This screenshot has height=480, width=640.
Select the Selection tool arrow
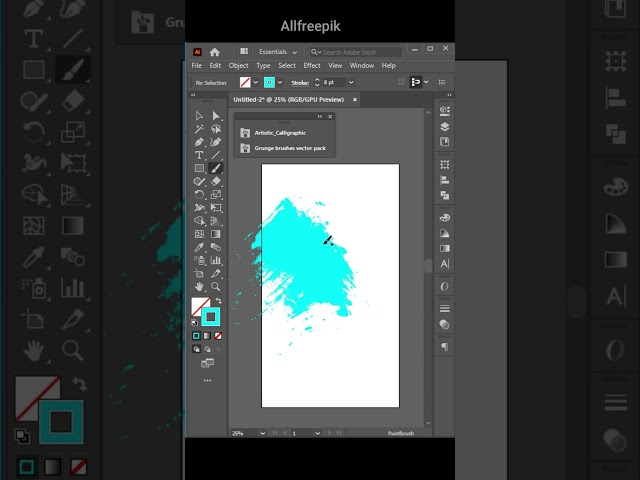click(199, 116)
